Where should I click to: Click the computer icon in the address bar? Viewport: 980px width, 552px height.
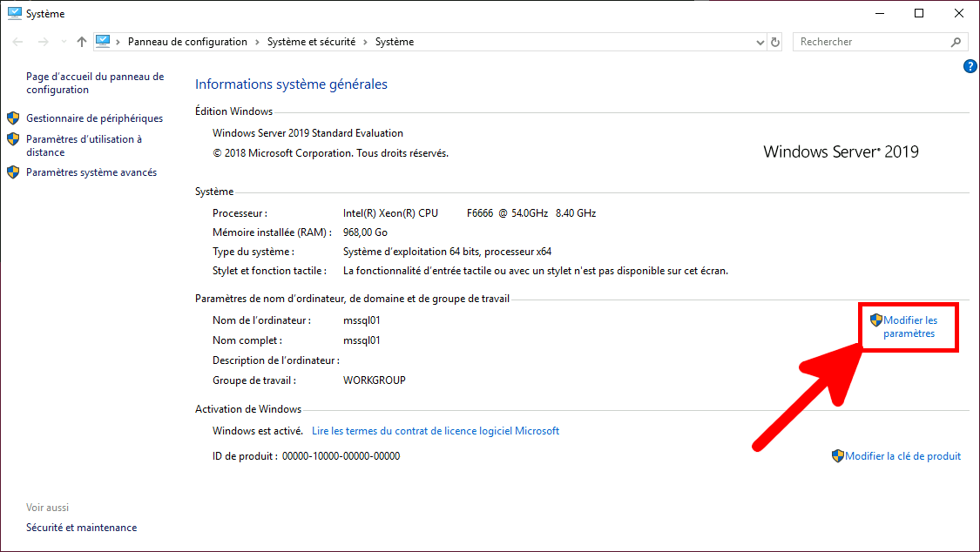[x=104, y=41]
